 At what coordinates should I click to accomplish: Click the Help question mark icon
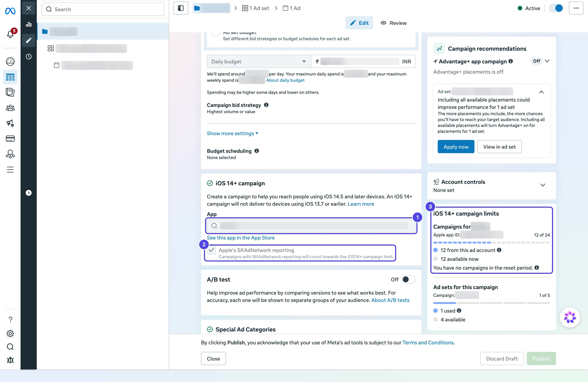click(10, 320)
